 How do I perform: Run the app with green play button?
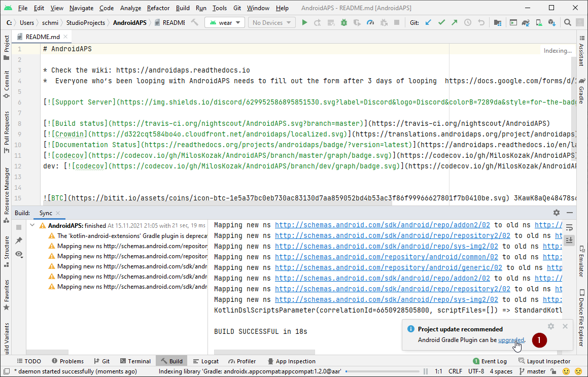(304, 22)
